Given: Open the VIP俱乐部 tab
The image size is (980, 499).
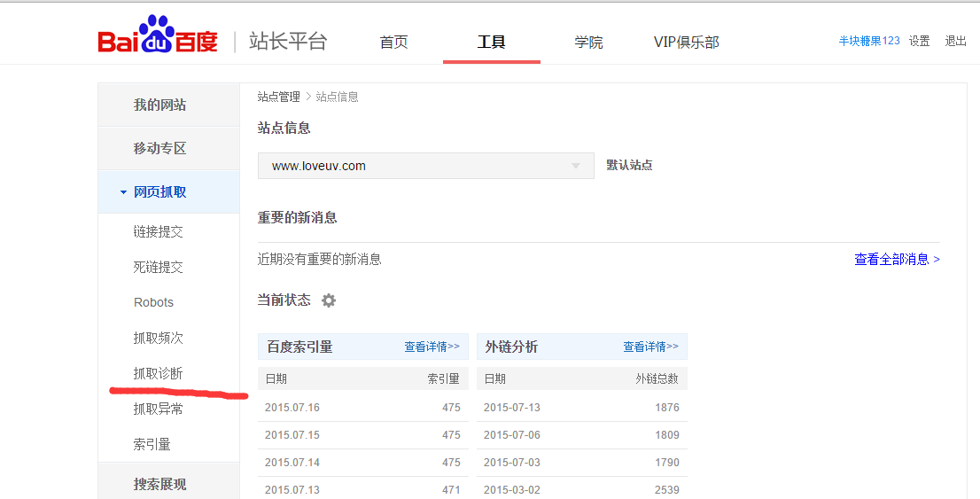Looking at the screenshot, I should pyautogui.click(x=686, y=42).
